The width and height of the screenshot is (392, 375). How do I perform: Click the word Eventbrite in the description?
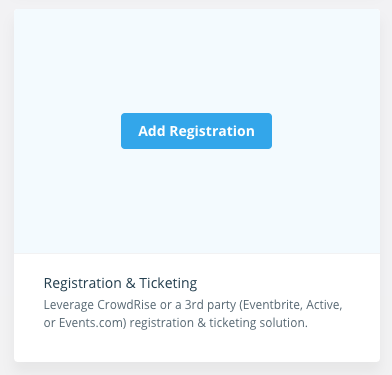(271, 305)
